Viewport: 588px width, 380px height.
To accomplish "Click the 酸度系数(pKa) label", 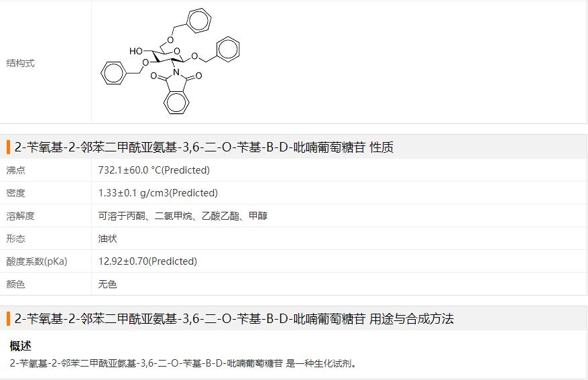I will (x=37, y=261).
